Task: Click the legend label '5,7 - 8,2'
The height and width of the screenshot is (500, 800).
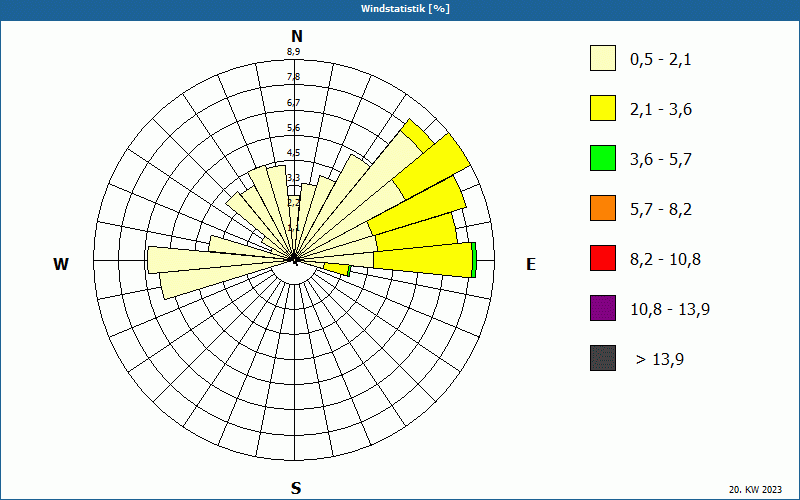Action: coord(661,210)
